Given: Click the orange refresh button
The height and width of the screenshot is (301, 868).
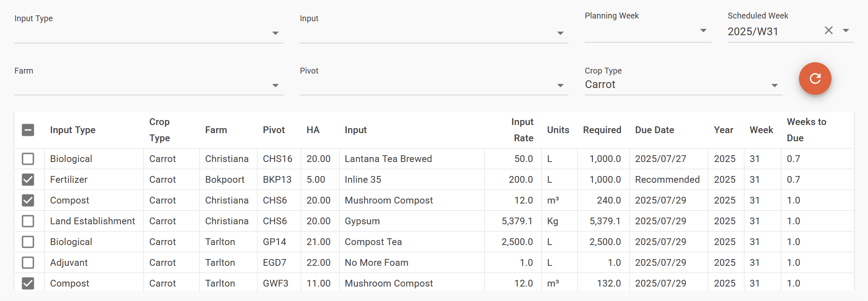Looking at the screenshot, I should coord(815,79).
